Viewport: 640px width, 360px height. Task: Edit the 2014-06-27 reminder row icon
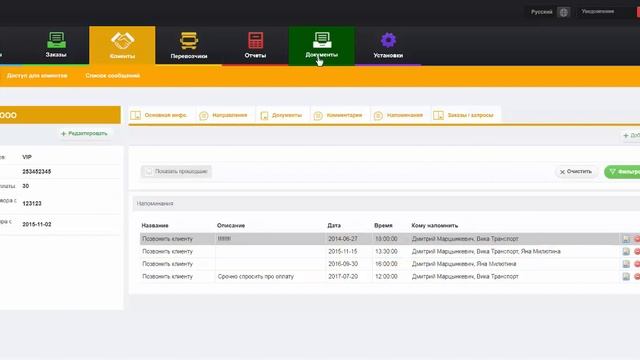point(626,239)
